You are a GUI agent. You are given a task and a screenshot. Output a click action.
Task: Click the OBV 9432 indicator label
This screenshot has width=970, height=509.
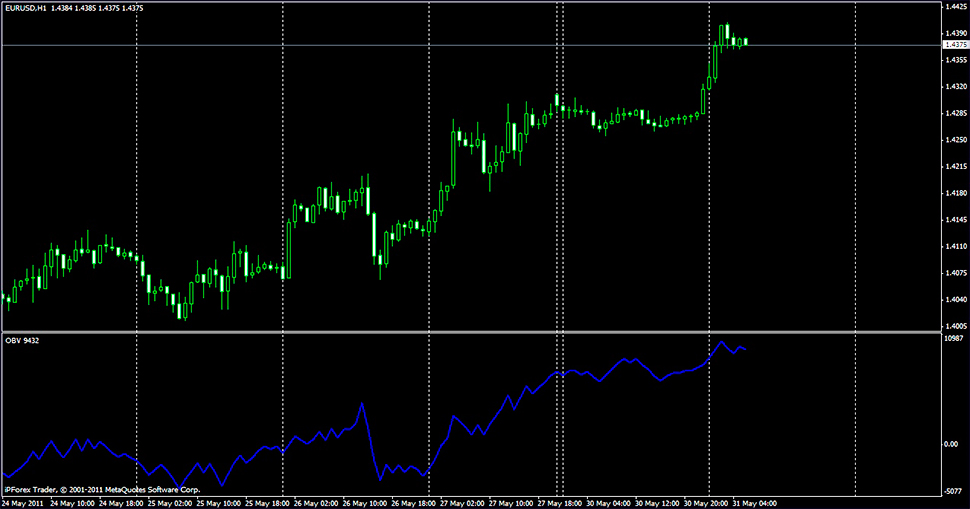coord(22,341)
